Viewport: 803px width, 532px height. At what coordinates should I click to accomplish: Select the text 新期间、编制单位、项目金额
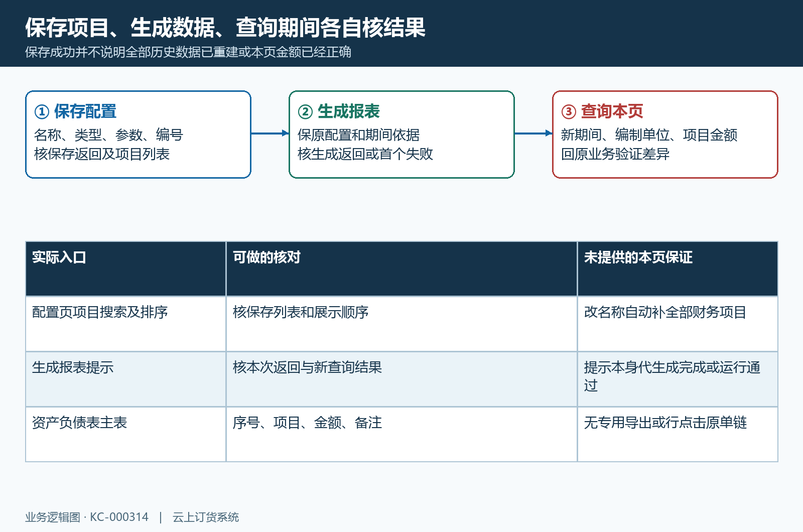click(x=649, y=135)
